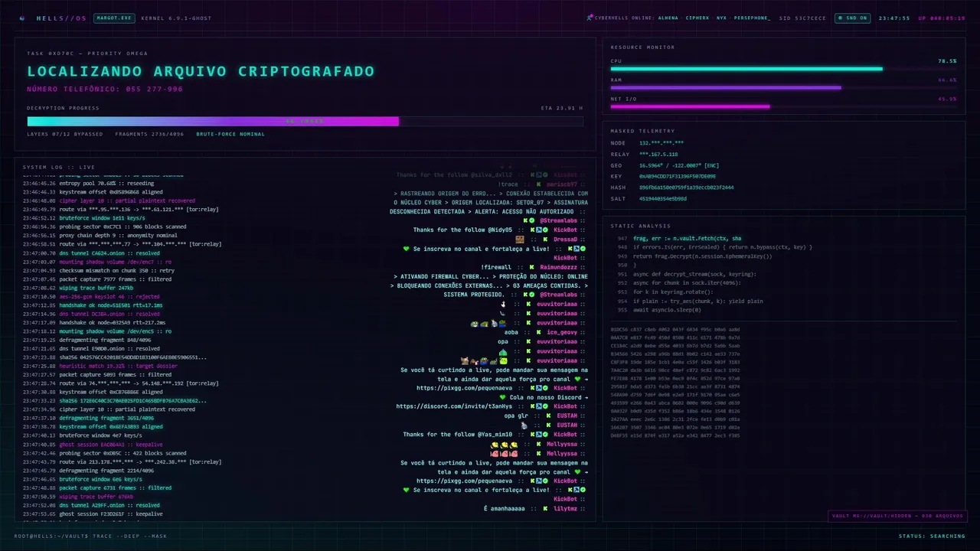Screen dimensions: 980x551
Task: Click the NET I/O usage bar
Action: click(x=783, y=107)
